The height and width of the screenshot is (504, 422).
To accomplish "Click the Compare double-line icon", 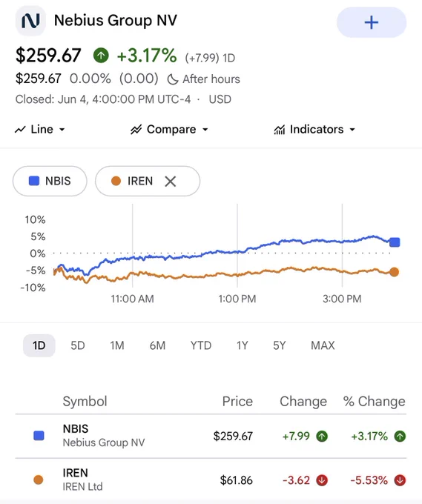I will pyautogui.click(x=136, y=130).
